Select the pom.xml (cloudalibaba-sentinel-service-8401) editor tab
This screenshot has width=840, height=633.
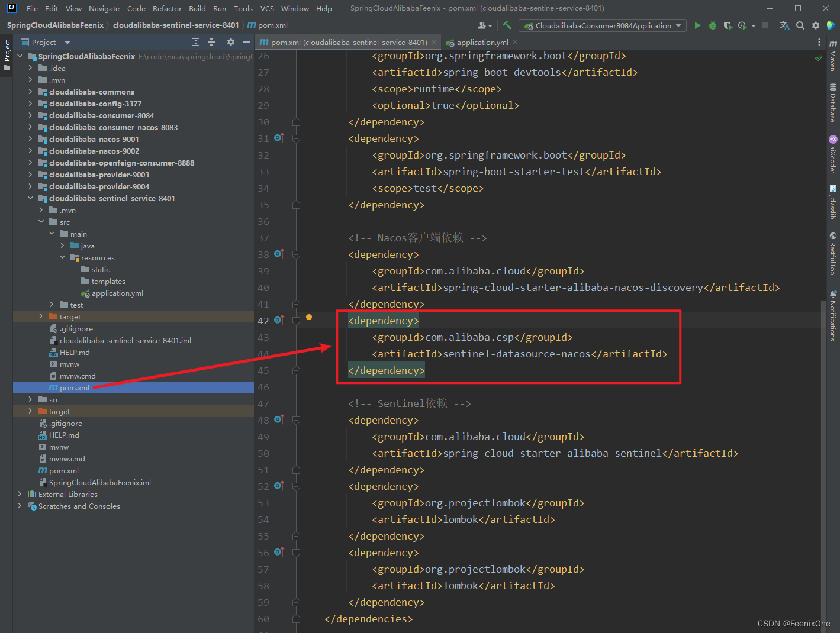(349, 42)
